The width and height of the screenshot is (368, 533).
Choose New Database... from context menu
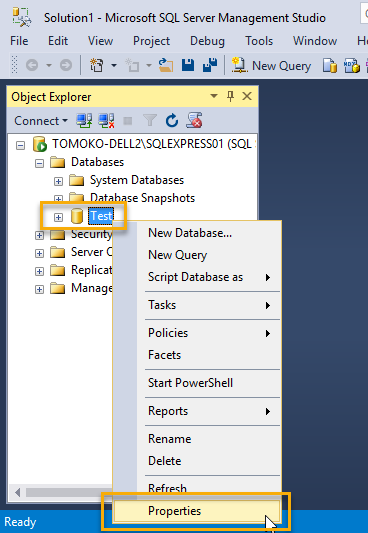click(197, 233)
